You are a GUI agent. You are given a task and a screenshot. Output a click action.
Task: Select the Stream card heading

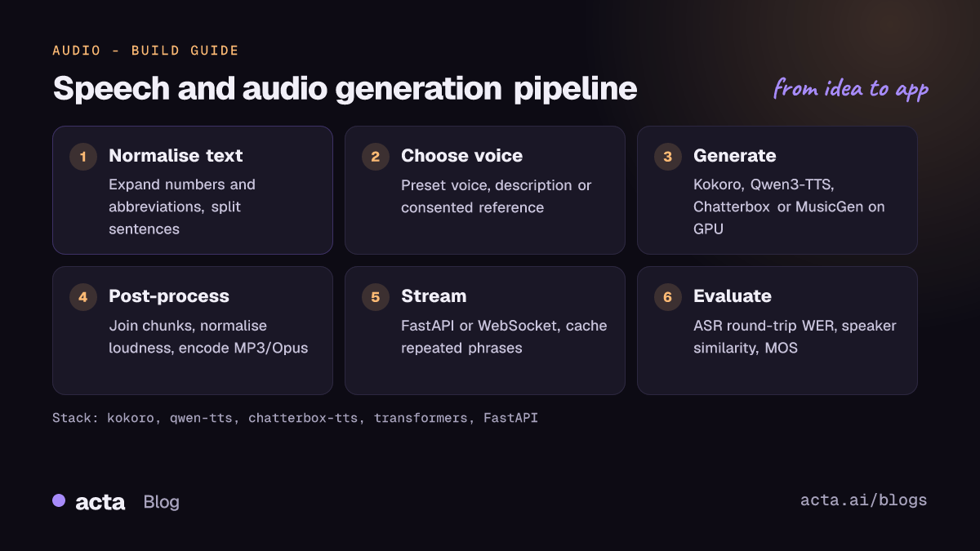[x=434, y=295]
